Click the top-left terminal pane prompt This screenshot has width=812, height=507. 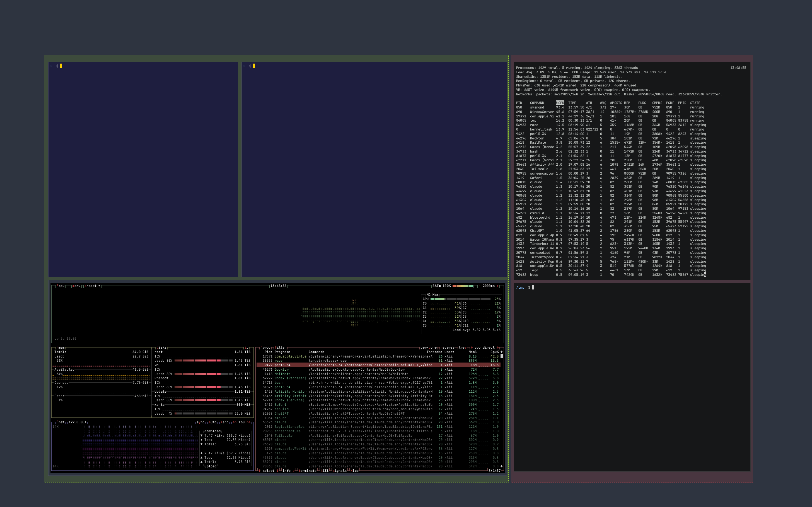(x=56, y=66)
